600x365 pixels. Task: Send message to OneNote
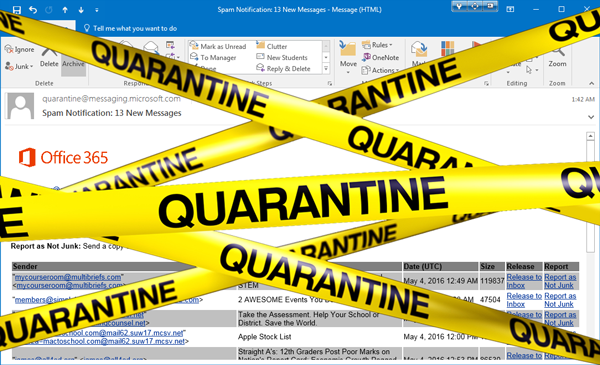[x=380, y=57]
